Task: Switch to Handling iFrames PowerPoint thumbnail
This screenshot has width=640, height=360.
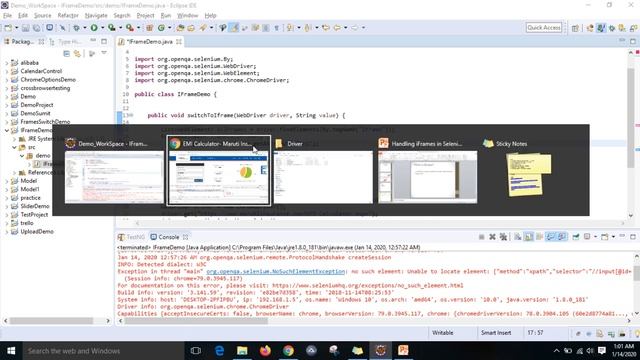Action: point(427,170)
